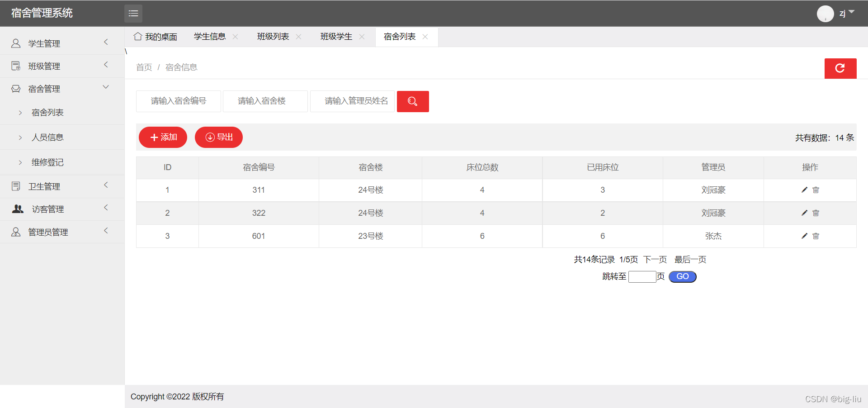The width and height of the screenshot is (868, 408).
Task: Toggle the sidebar with the hamburger menu icon
Action: click(133, 14)
